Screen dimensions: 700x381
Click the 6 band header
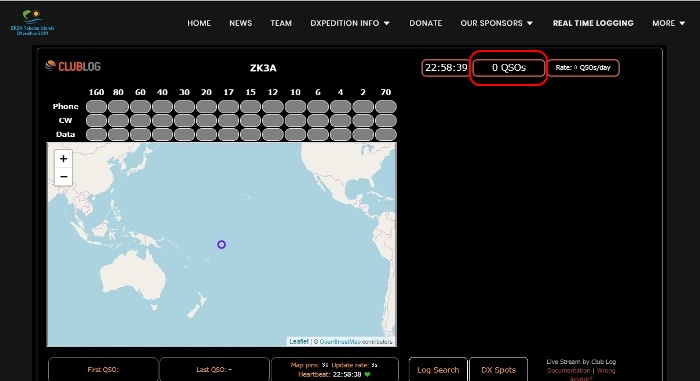(318, 92)
